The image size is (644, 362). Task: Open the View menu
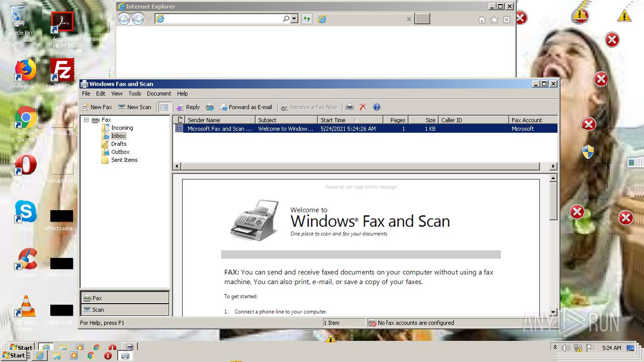(117, 94)
